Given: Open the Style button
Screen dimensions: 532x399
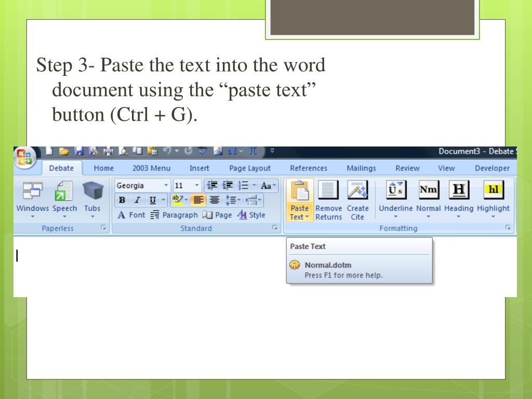Looking at the screenshot, I should pos(251,215).
